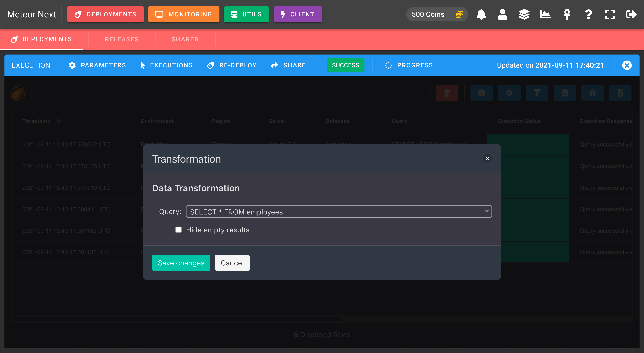The width and height of the screenshot is (644, 353).
Task: Toggle fullscreen mode icon
Action: pyautogui.click(x=610, y=15)
